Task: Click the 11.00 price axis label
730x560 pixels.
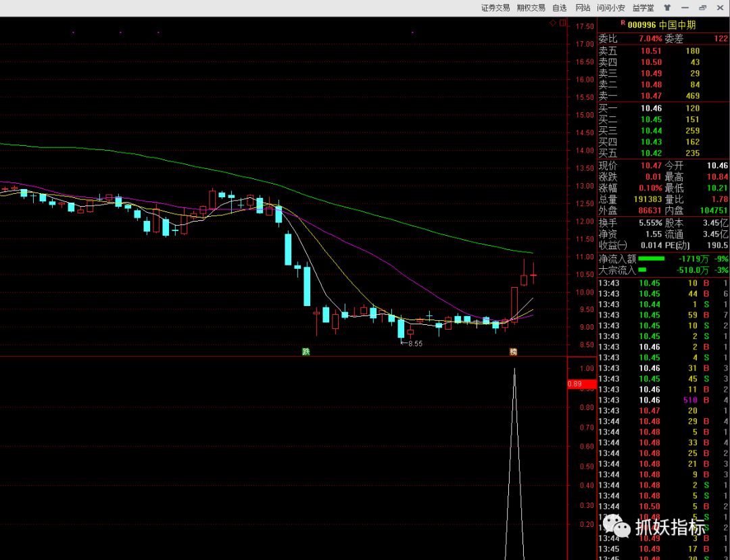Action: click(x=584, y=257)
